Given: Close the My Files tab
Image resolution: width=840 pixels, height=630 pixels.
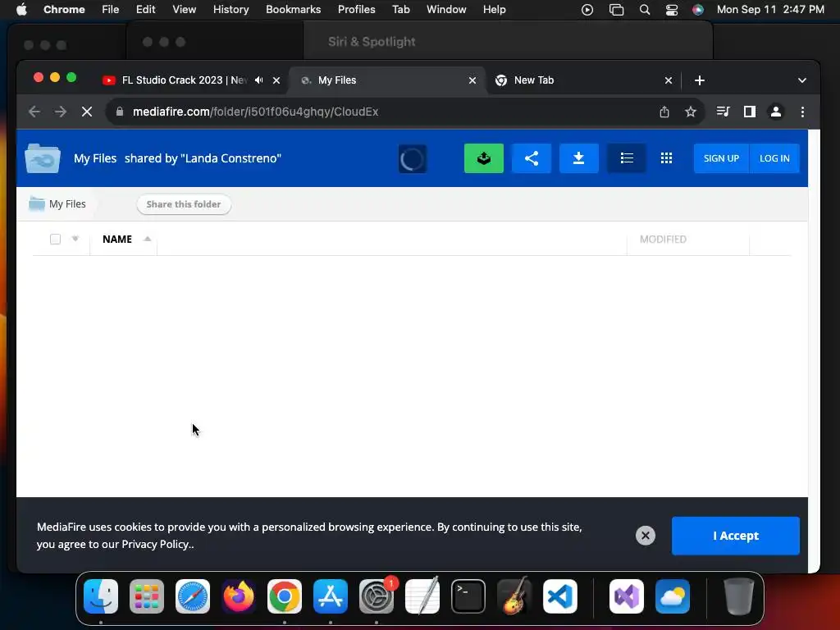Looking at the screenshot, I should click(472, 80).
